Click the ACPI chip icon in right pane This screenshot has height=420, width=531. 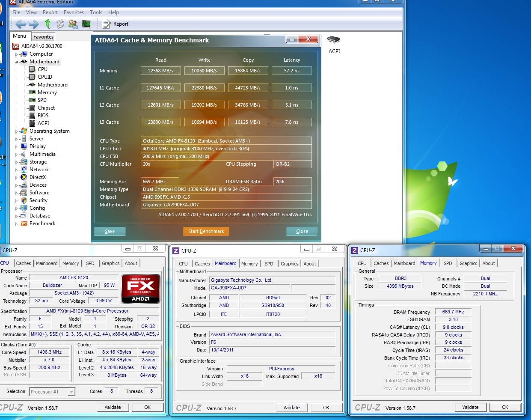coord(334,40)
